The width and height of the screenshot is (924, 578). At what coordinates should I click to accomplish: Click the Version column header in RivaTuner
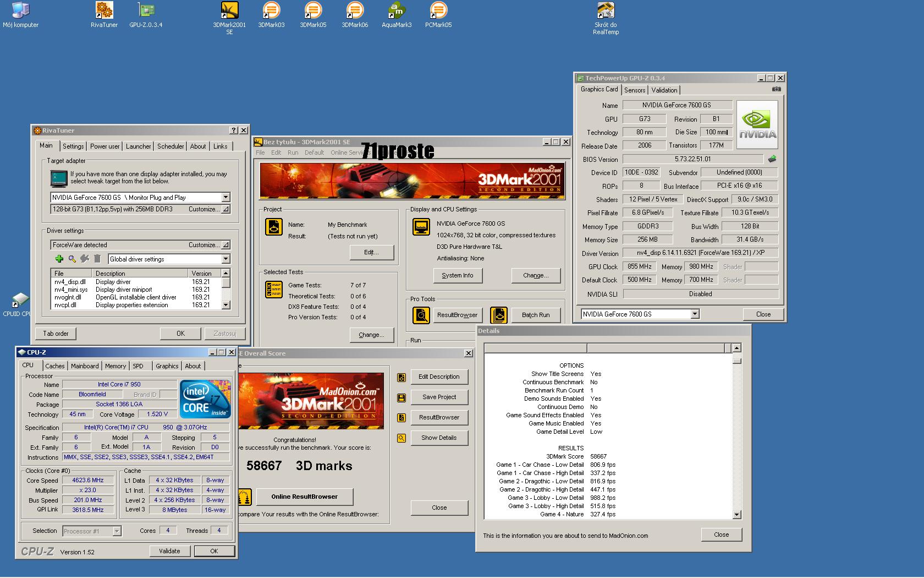(x=205, y=273)
